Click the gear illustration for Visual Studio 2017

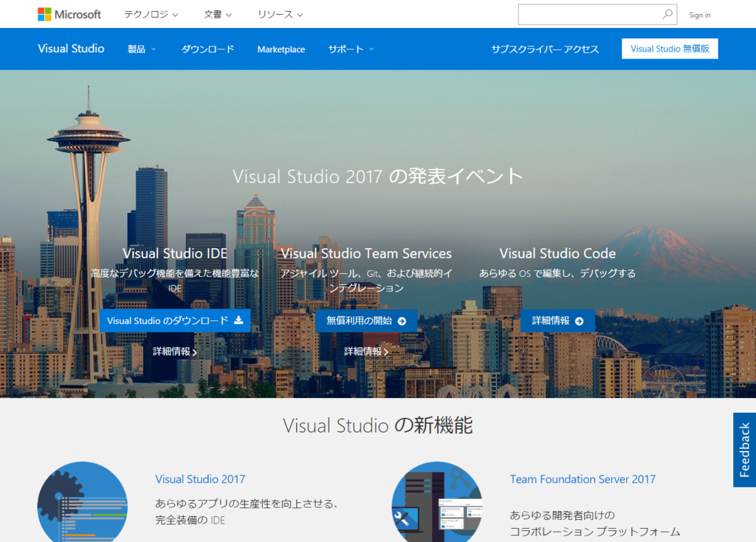pyautogui.click(x=83, y=502)
